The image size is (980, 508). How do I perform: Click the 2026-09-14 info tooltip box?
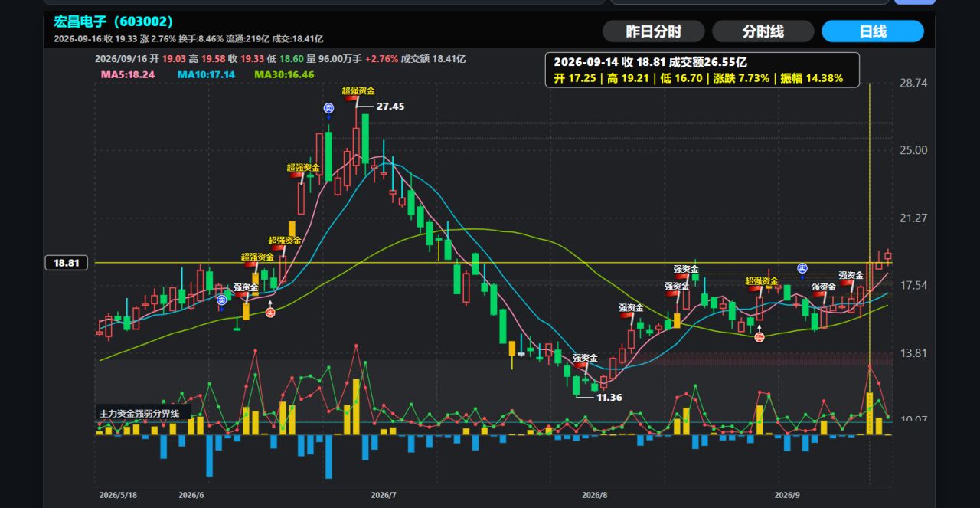coord(702,70)
